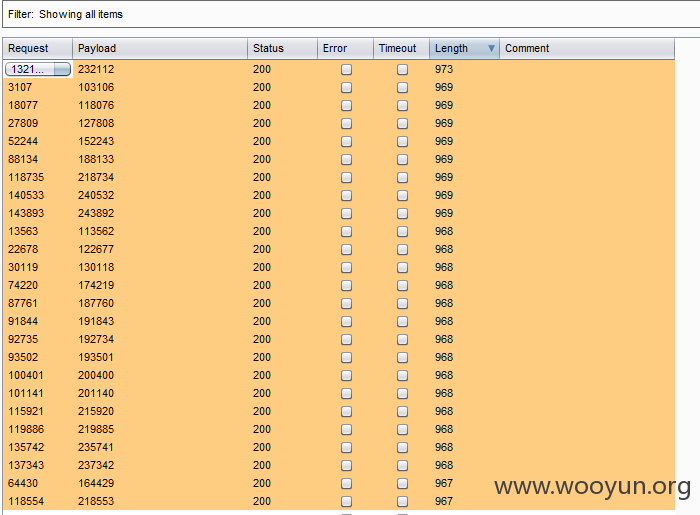Toggle Error checkbox for payload 113562
The width and height of the screenshot is (700, 515).
(x=346, y=232)
